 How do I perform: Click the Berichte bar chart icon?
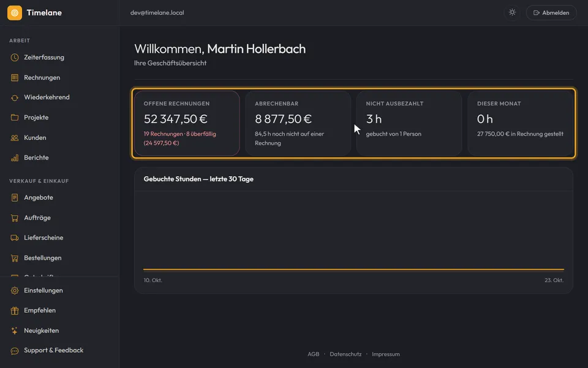click(15, 158)
